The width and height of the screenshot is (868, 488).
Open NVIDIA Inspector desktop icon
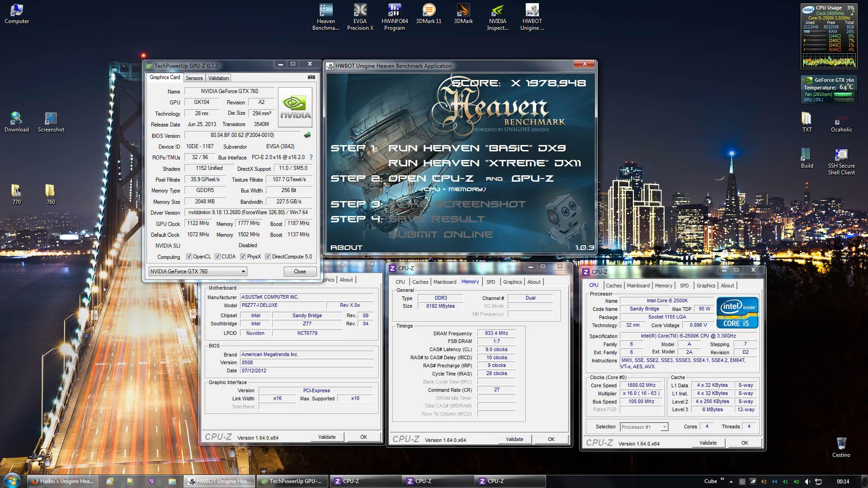point(497,17)
